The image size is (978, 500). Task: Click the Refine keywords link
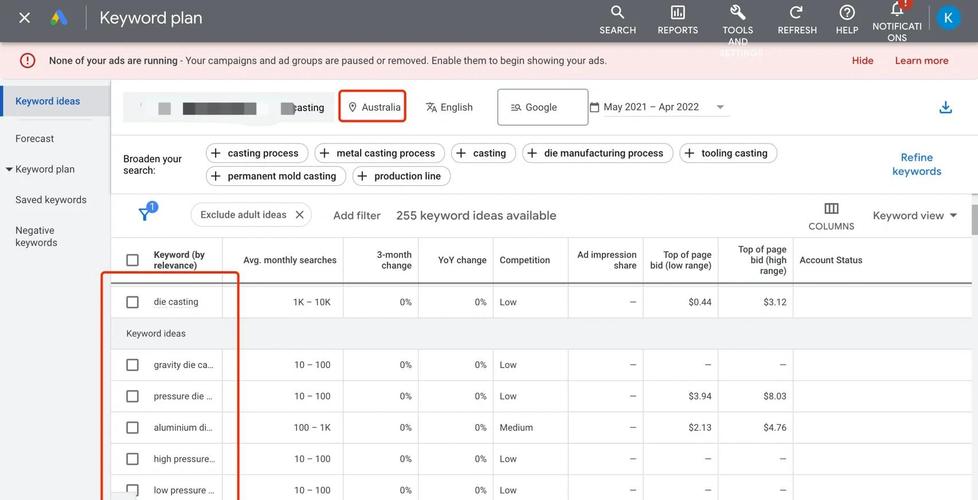916,165
